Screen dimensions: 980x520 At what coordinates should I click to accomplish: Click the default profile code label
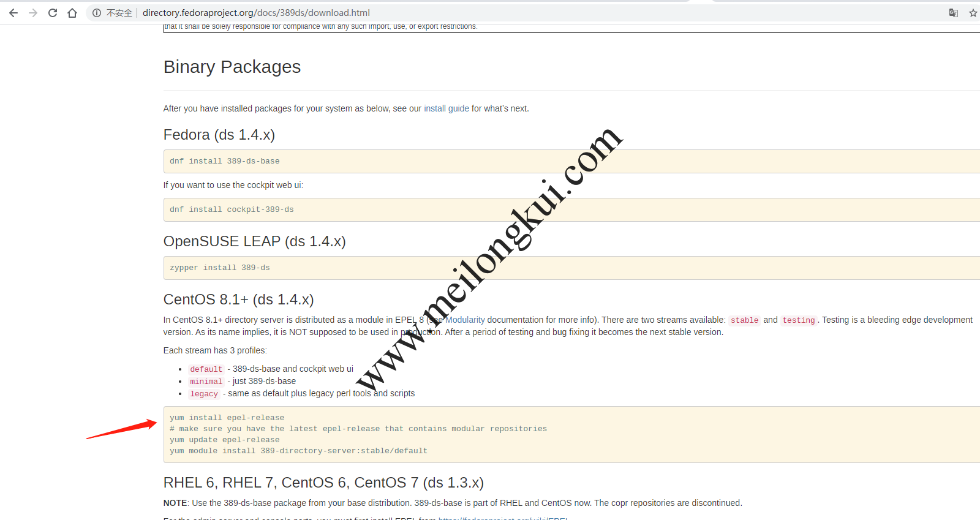(x=206, y=369)
